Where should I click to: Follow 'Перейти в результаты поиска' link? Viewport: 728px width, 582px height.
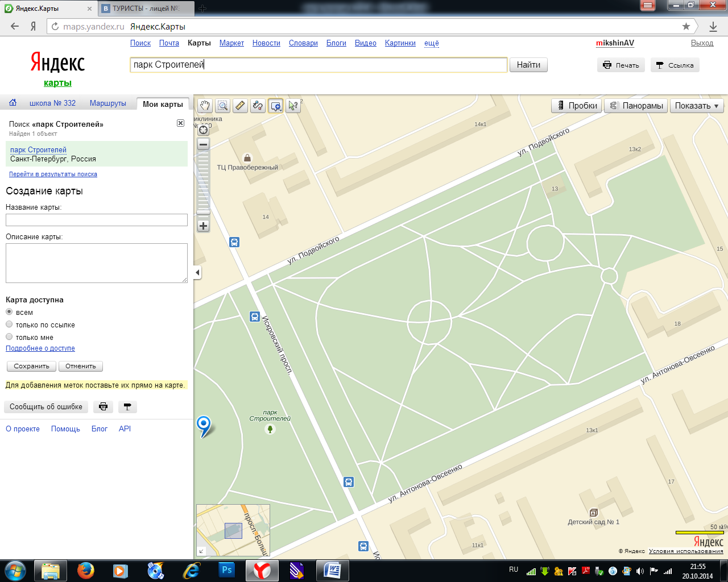(x=53, y=174)
